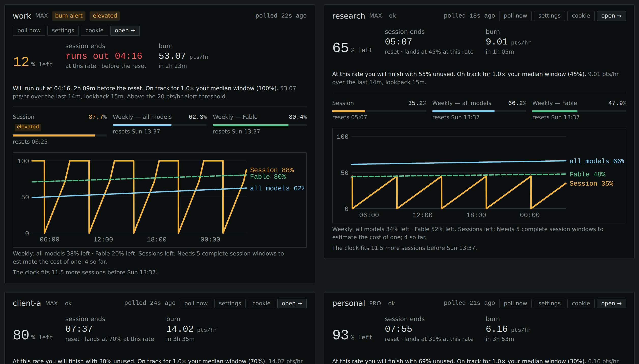
Task: Click session end time '07:55' on personal
Action: pyautogui.click(x=398, y=329)
